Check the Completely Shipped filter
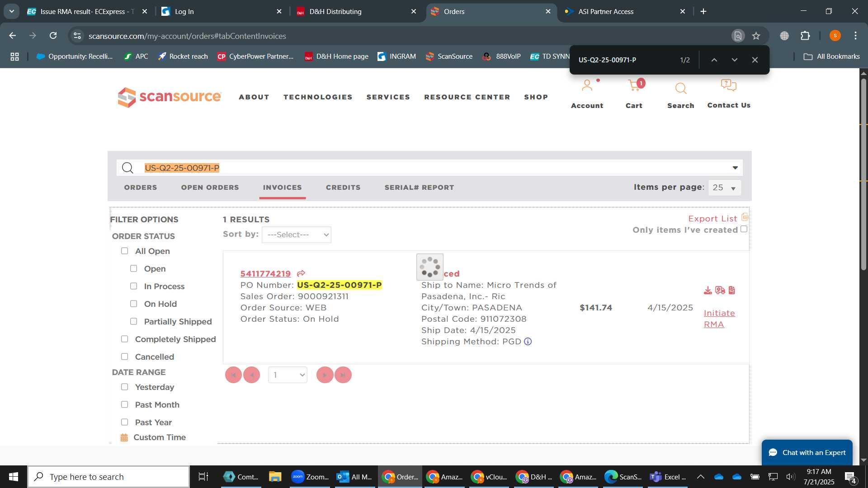This screenshot has height=488, width=868. coord(125,339)
